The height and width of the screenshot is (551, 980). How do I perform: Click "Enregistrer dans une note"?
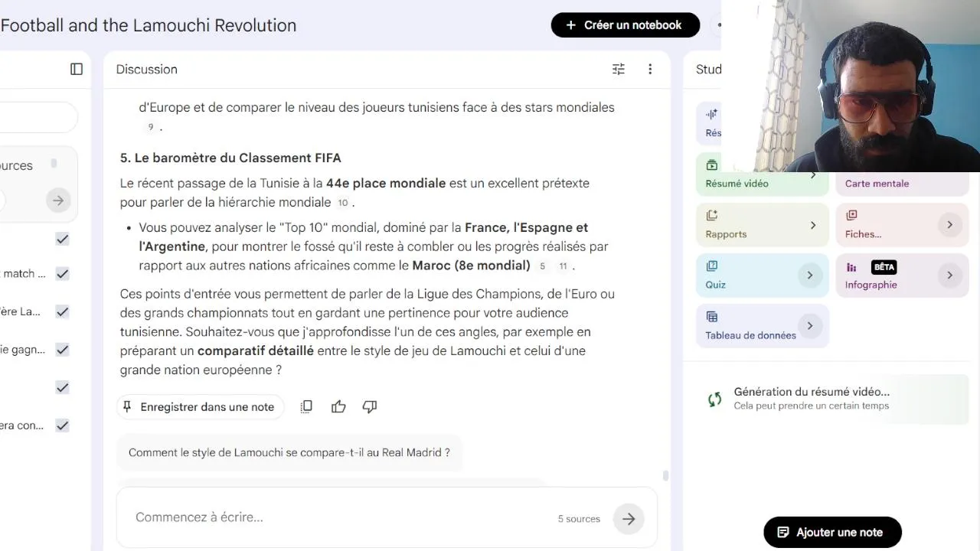click(x=200, y=406)
